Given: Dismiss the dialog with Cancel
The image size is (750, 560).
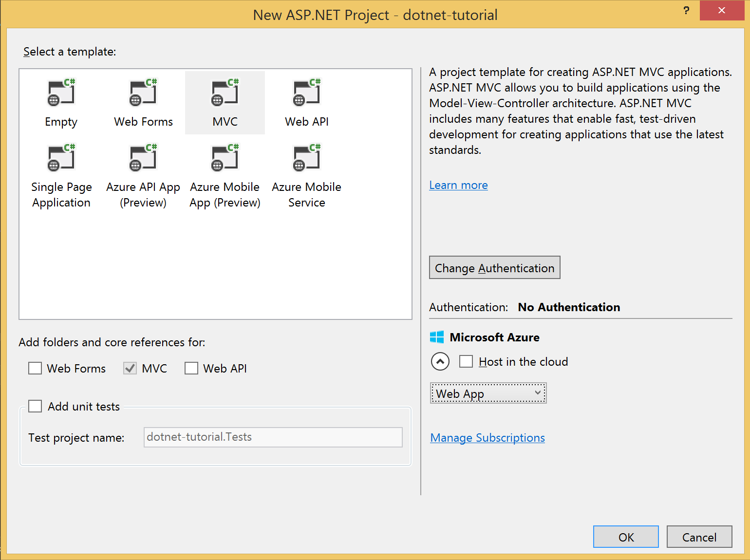Looking at the screenshot, I should click(699, 537).
